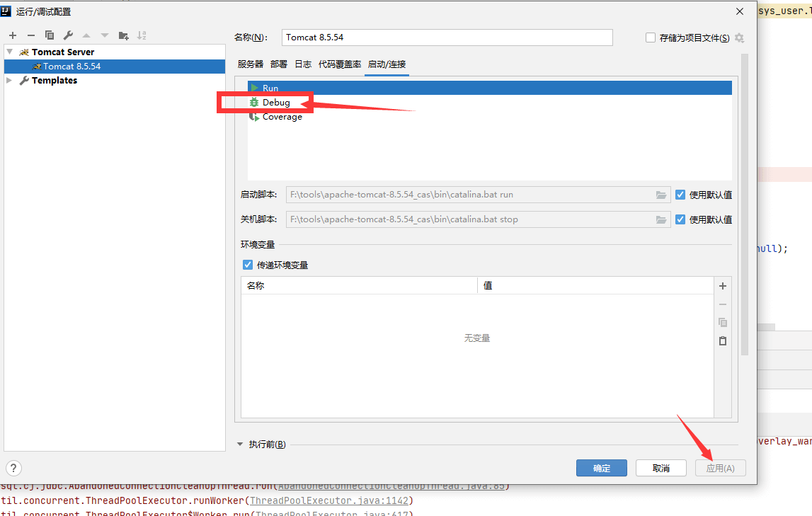
Task: Sort configurations alphabetically
Action: pyautogui.click(x=142, y=35)
